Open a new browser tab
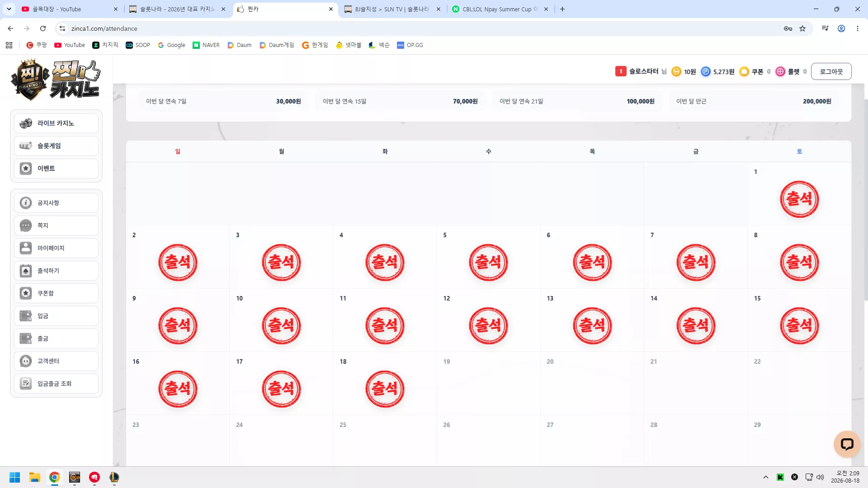Image resolution: width=868 pixels, height=488 pixels. (x=562, y=9)
